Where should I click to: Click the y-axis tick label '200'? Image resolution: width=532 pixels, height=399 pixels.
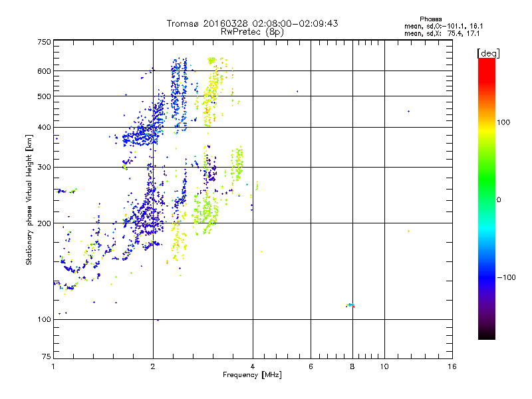point(45,223)
